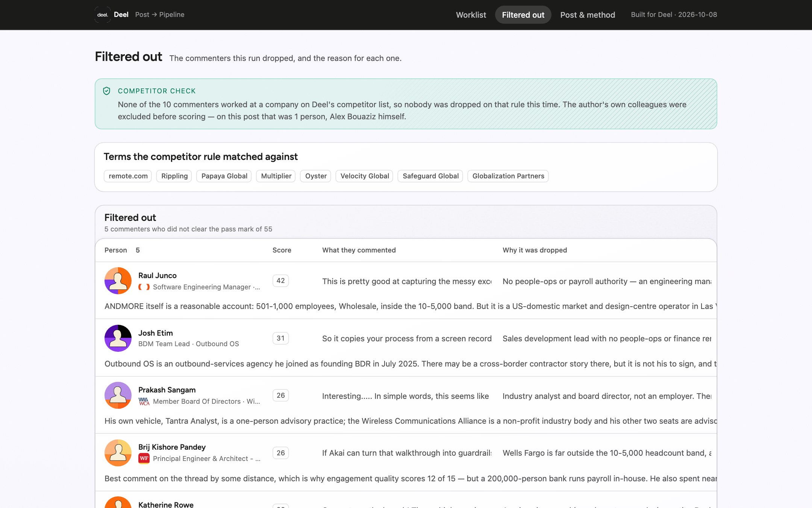
Task: Click the pass mark of 55 subtitle
Action: tap(188, 229)
